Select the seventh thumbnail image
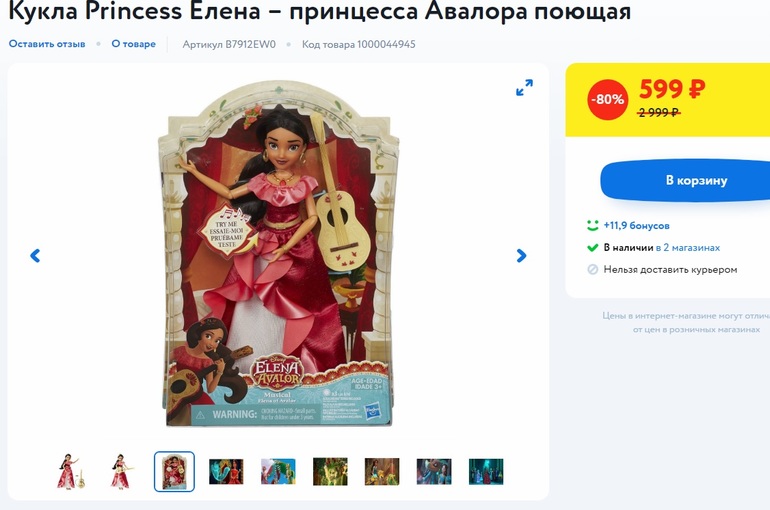Viewport: 770px width, 510px height. (x=382, y=472)
